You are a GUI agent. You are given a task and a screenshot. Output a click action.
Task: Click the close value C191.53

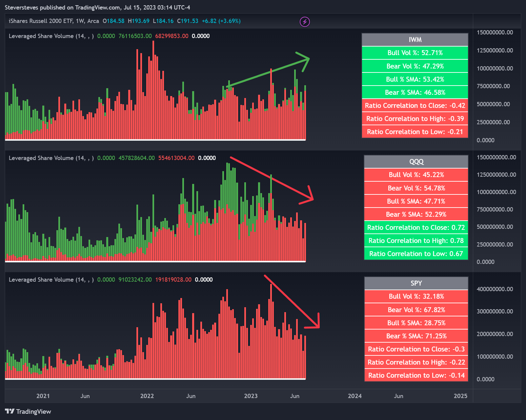[188, 21]
